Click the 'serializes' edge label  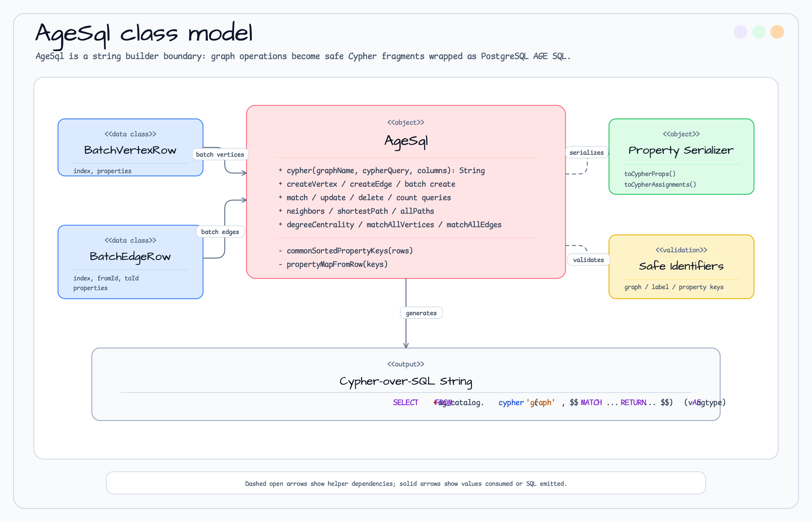pyautogui.click(x=586, y=152)
